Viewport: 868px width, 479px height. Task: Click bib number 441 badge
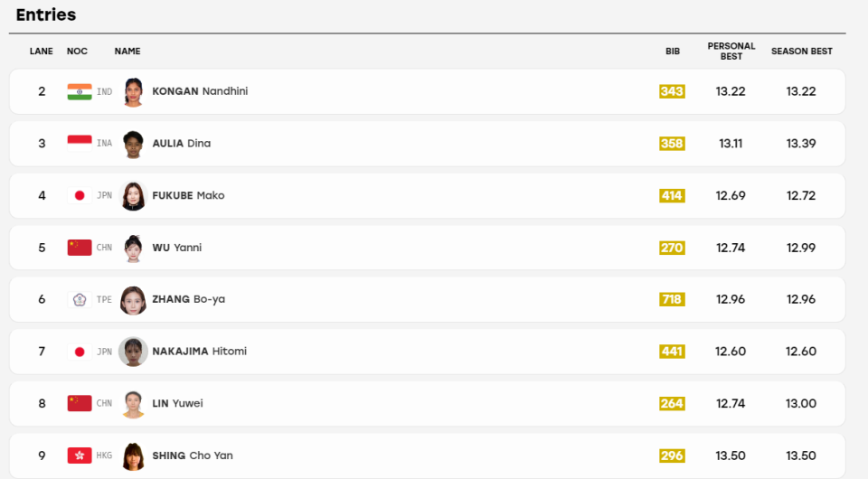[x=672, y=352]
